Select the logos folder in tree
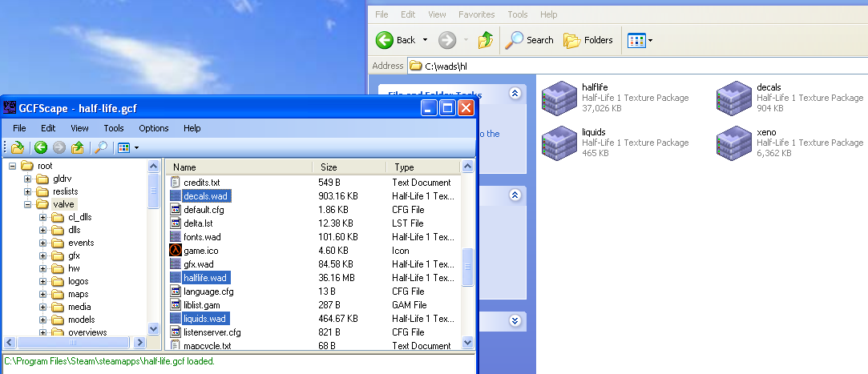 [x=78, y=281]
